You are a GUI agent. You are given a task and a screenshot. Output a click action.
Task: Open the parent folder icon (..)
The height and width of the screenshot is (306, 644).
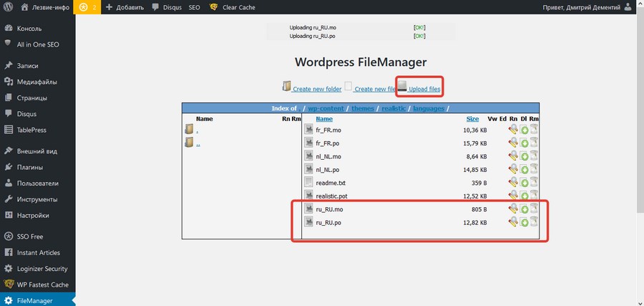[189, 143]
